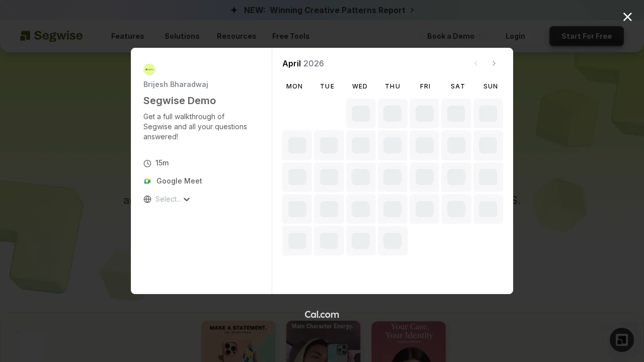Image resolution: width=644 pixels, height=362 pixels.
Task: Expand the Solutions navigation menu
Action: tap(182, 36)
